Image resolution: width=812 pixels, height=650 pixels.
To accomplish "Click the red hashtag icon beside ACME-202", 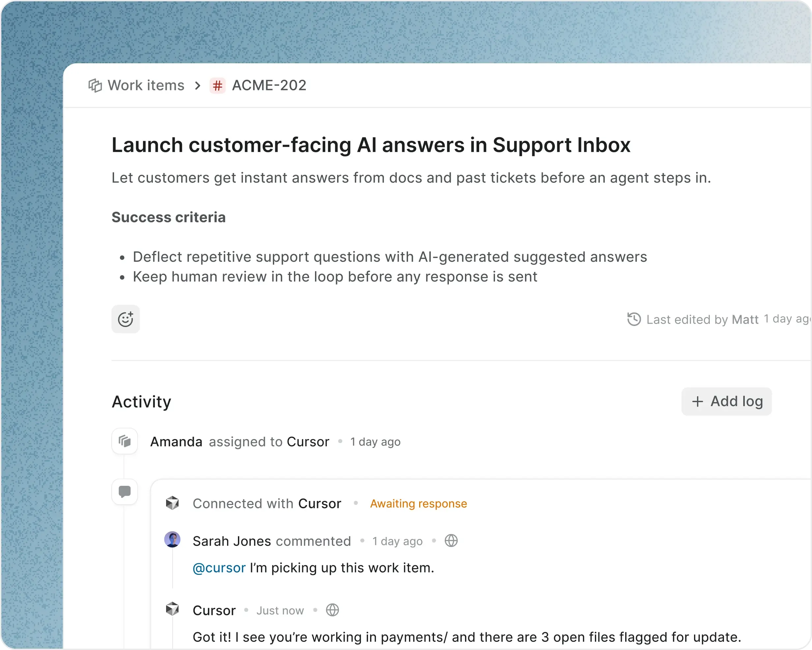I will pyautogui.click(x=217, y=86).
